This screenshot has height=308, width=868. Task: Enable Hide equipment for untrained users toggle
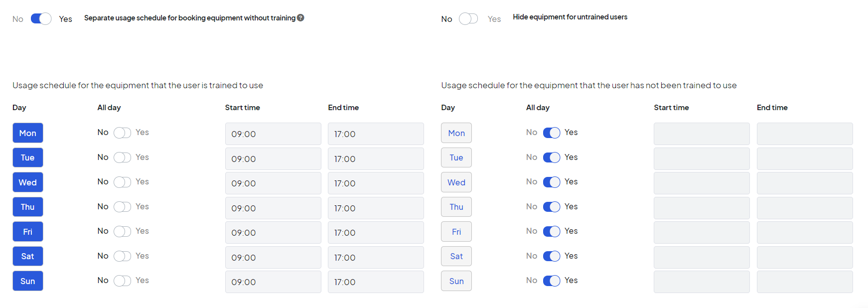468,19
